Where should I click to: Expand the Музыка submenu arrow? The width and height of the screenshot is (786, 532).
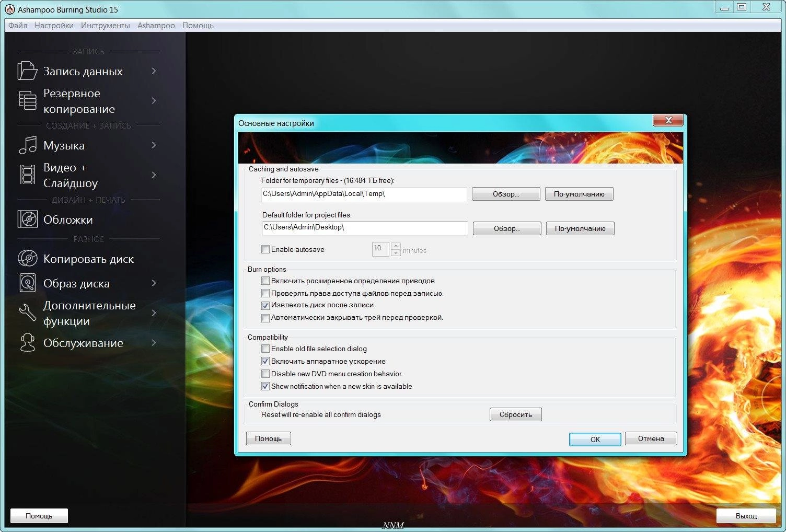[x=154, y=145]
